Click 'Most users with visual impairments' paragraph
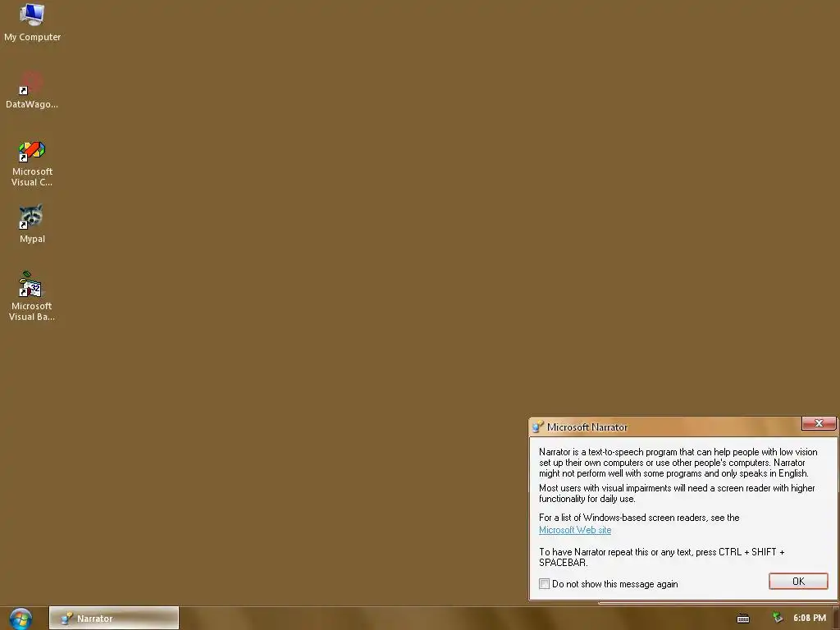This screenshot has height=630, width=840. (x=677, y=493)
